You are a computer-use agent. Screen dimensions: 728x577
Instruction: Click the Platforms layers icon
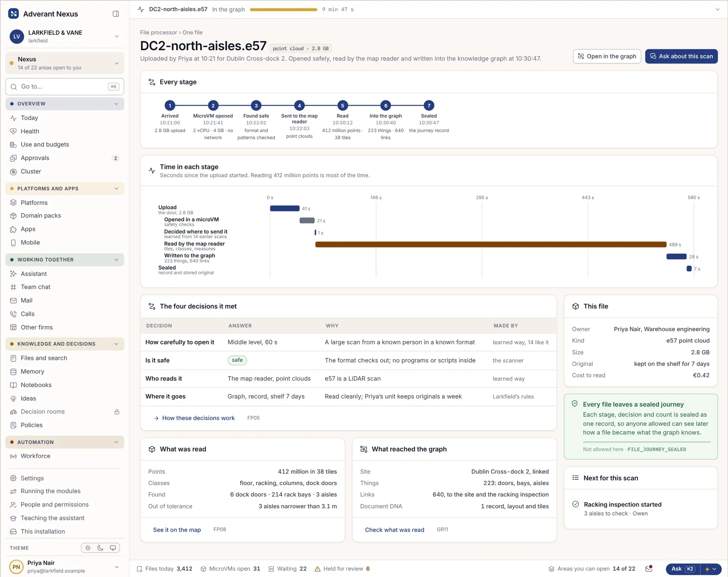[13, 203]
